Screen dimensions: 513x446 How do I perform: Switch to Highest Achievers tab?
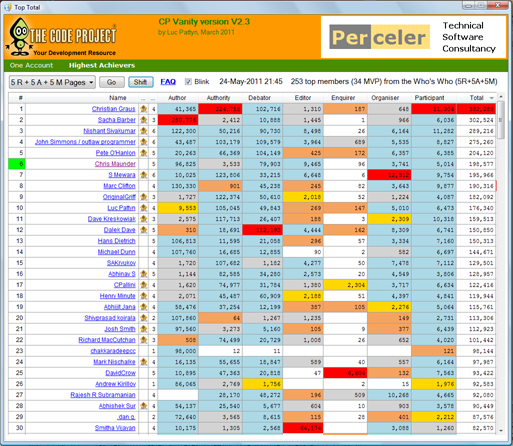tap(102, 65)
